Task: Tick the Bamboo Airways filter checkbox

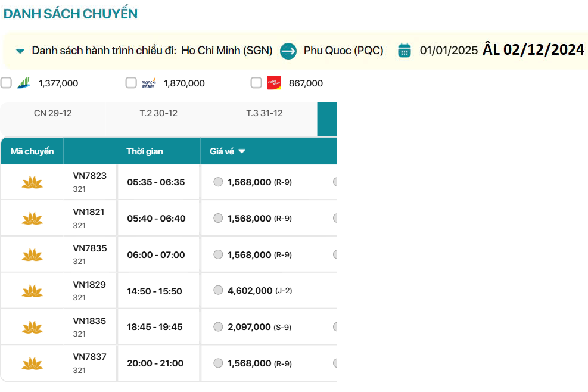Action: 6,83
